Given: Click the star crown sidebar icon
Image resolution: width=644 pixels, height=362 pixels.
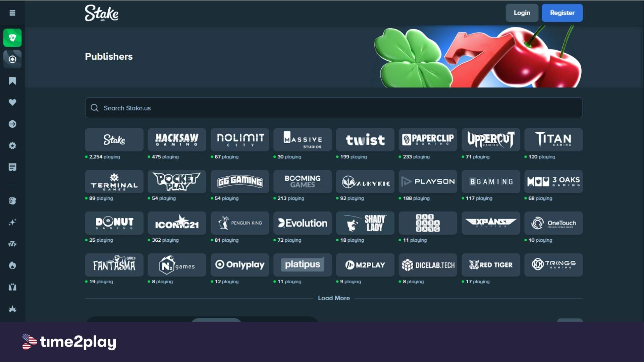Looking at the screenshot, I should [12, 309].
